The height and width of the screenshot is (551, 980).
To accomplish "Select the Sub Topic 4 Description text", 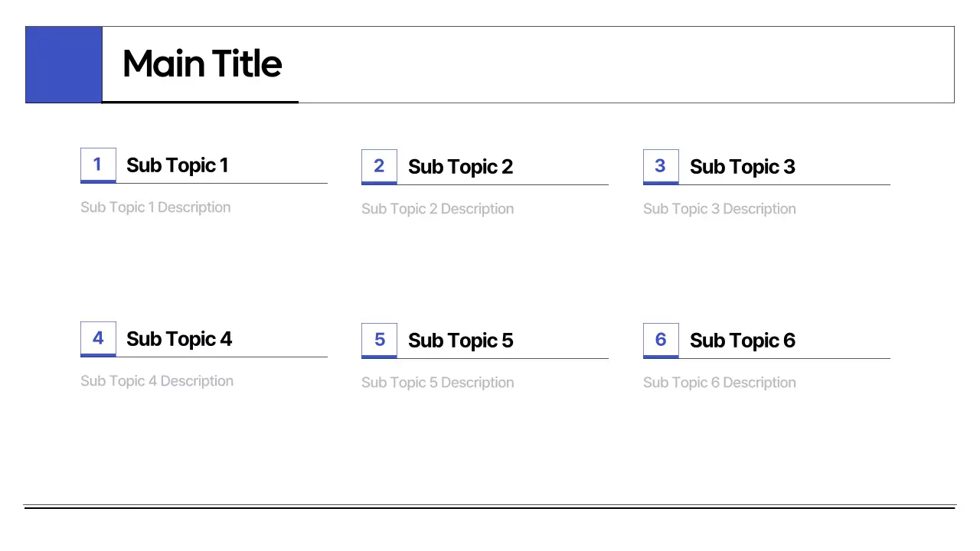I will pyautogui.click(x=157, y=381).
